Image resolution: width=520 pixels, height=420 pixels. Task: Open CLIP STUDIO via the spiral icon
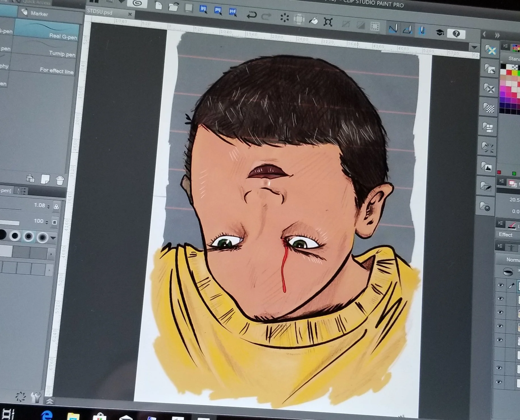(137, 3)
